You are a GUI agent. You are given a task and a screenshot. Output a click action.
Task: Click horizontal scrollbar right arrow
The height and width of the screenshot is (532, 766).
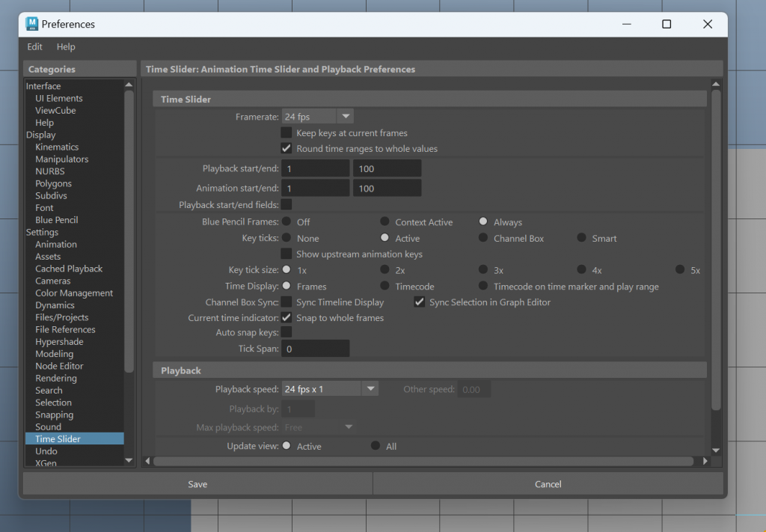[x=705, y=461]
